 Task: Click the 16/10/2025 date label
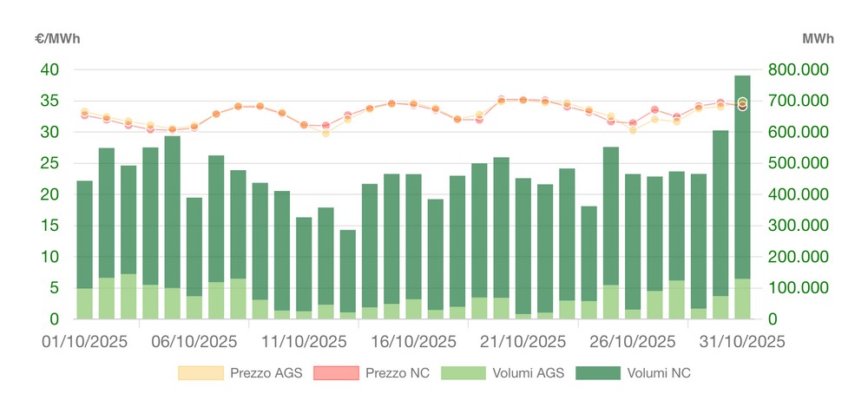click(x=413, y=342)
